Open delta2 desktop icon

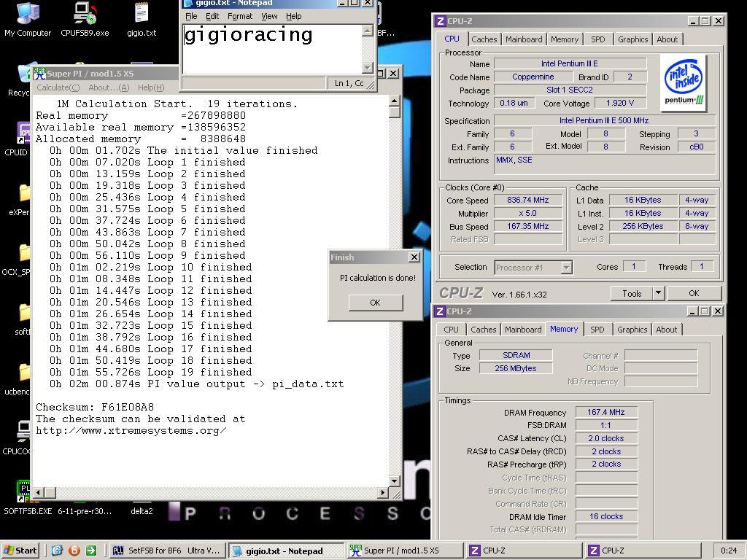pyautogui.click(x=142, y=510)
